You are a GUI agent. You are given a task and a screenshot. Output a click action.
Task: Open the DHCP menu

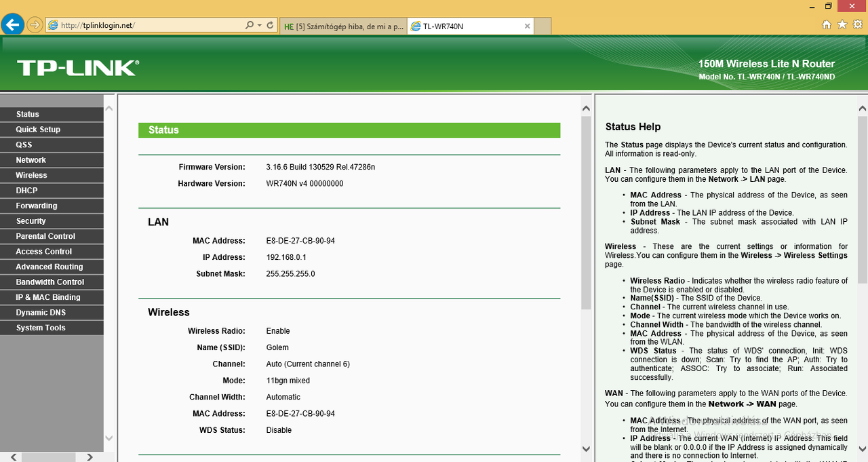pyautogui.click(x=52, y=191)
